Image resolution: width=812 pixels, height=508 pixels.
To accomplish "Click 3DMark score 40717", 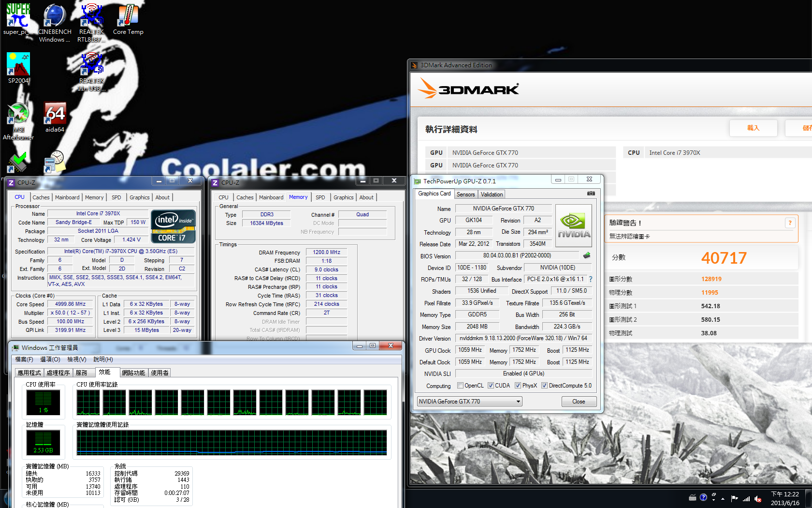I will 724,258.
